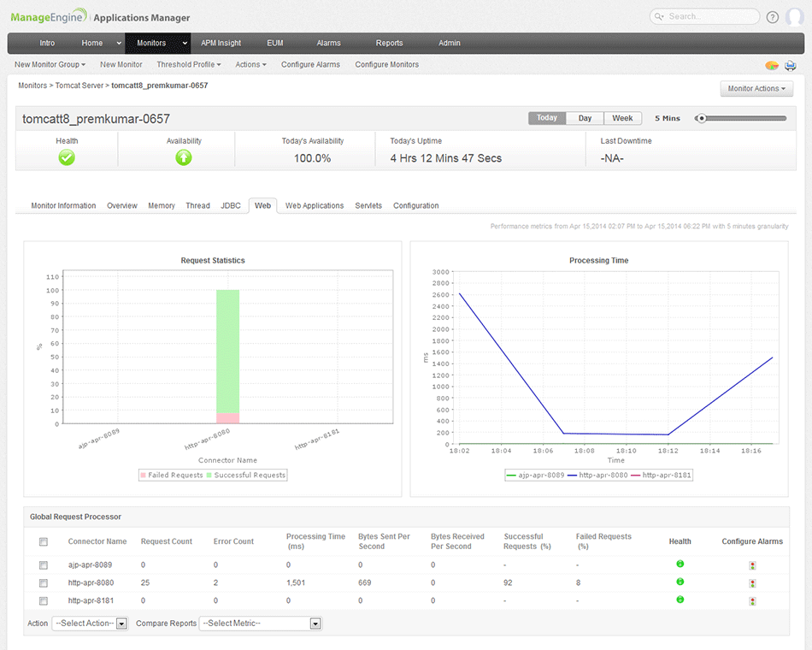Screen dimensions: 812x650
Task: Click the http-apr-8181 connector name
Action: point(91,600)
